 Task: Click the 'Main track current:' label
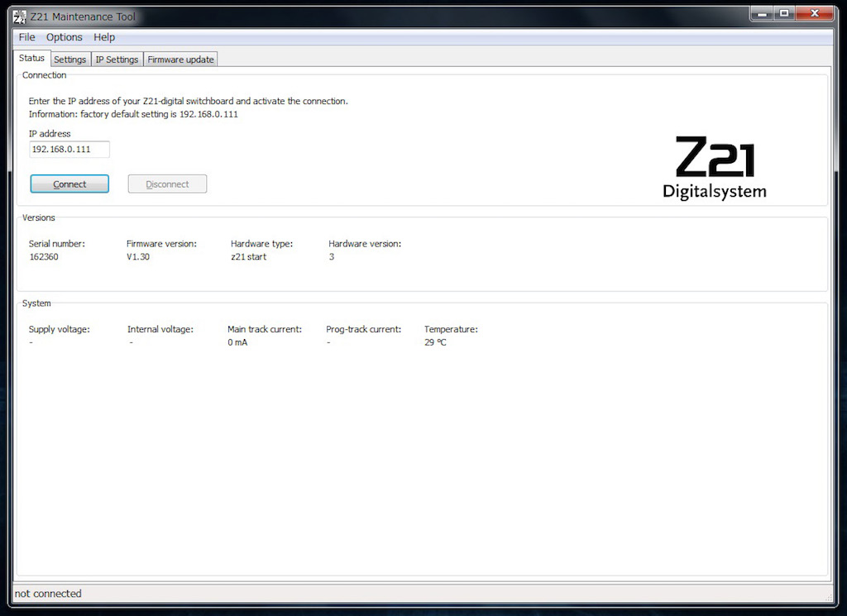(265, 329)
